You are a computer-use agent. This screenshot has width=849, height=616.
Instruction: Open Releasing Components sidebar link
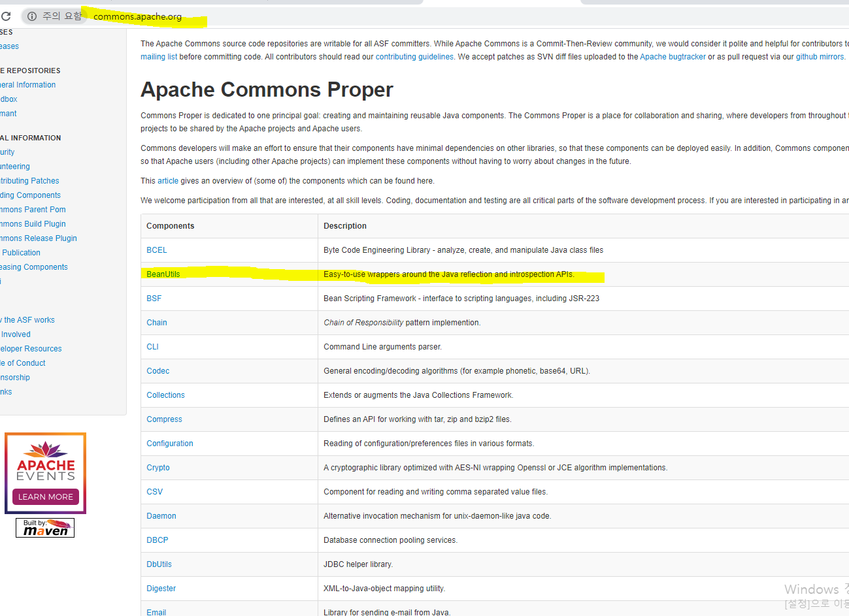tap(34, 267)
